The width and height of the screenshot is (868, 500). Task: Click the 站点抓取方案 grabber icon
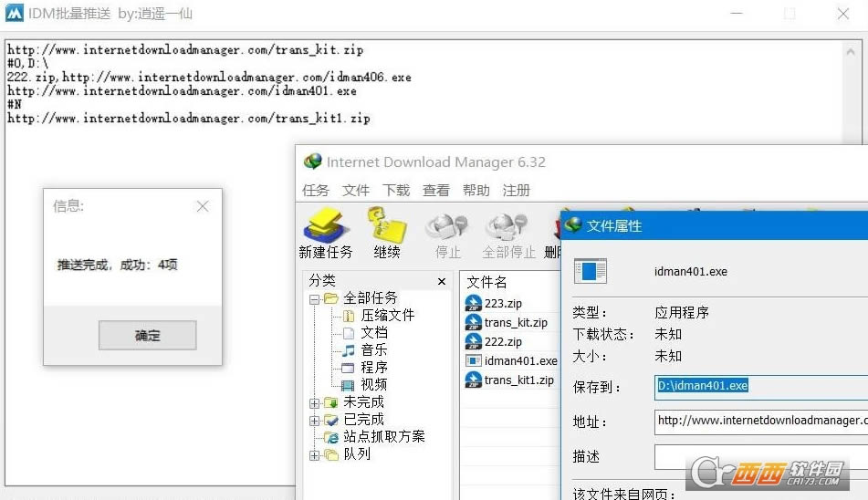(331, 437)
